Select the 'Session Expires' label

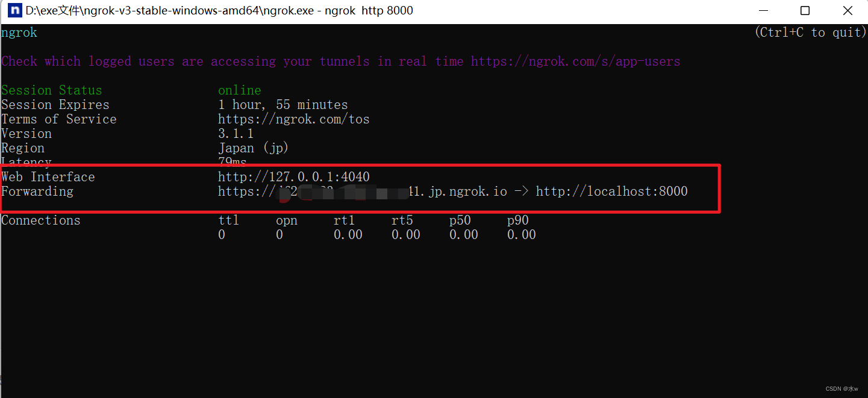[x=55, y=105]
